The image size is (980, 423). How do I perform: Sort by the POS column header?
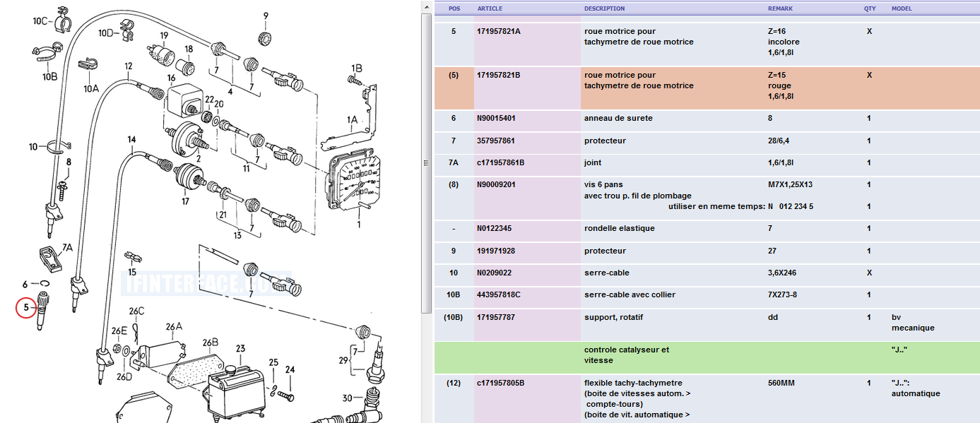[454, 8]
